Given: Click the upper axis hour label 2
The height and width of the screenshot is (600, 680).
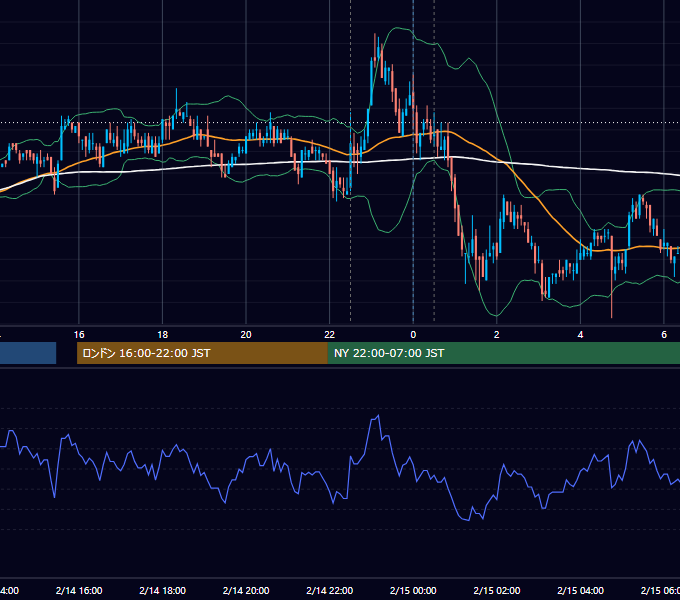Looking at the screenshot, I should click(x=497, y=335).
